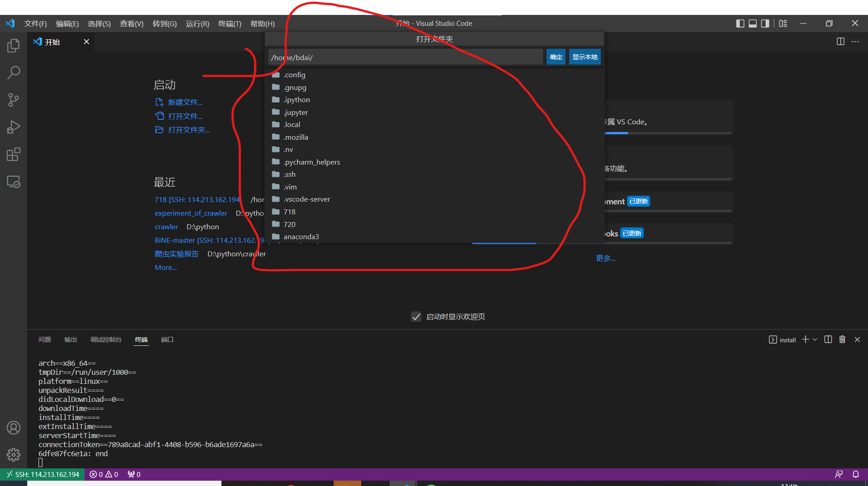Split the terminal panel
Viewport: 868px width, 486px height.
pos(828,340)
